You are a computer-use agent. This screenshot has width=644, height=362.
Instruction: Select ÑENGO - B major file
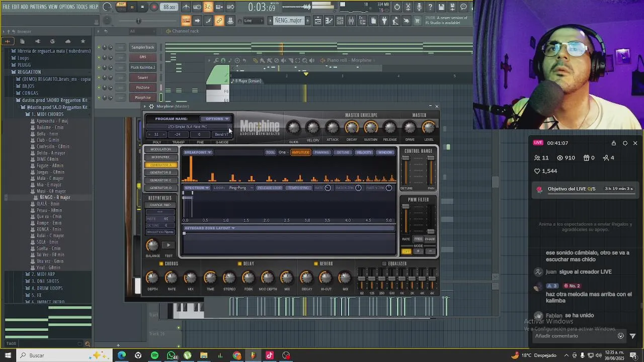[x=55, y=198]
